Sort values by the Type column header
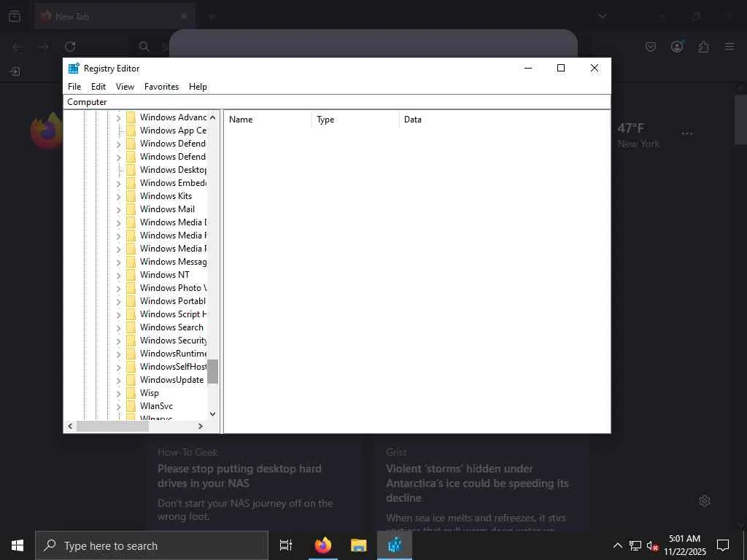 [x=355, y=120]
